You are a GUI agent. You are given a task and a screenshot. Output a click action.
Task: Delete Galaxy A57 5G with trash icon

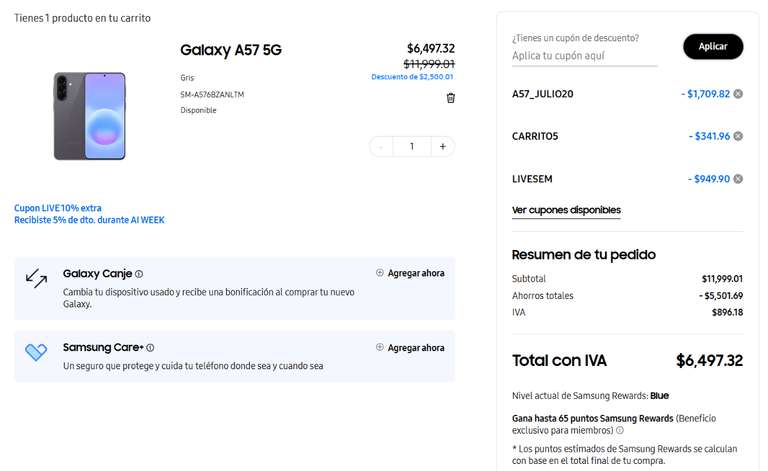451,98
